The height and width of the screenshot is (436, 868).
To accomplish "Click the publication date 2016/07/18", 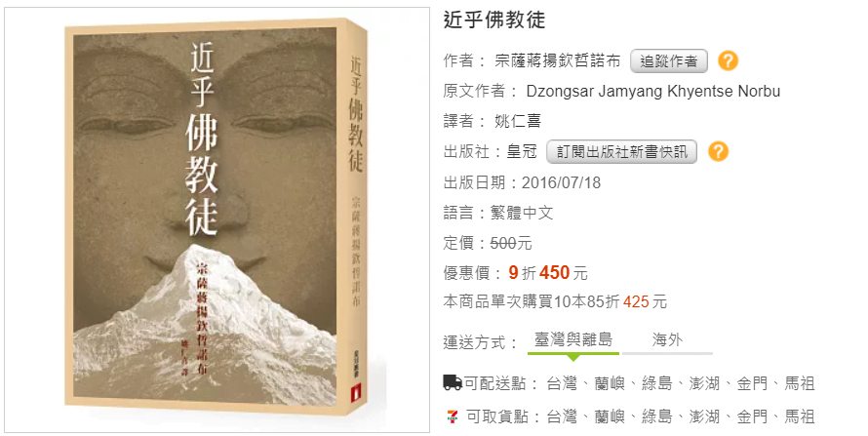I will pos(561,182).
